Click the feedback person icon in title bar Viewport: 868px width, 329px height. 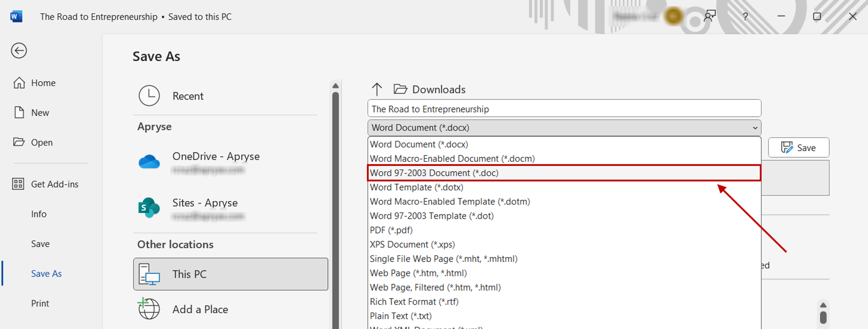click(x=710, y=16)
